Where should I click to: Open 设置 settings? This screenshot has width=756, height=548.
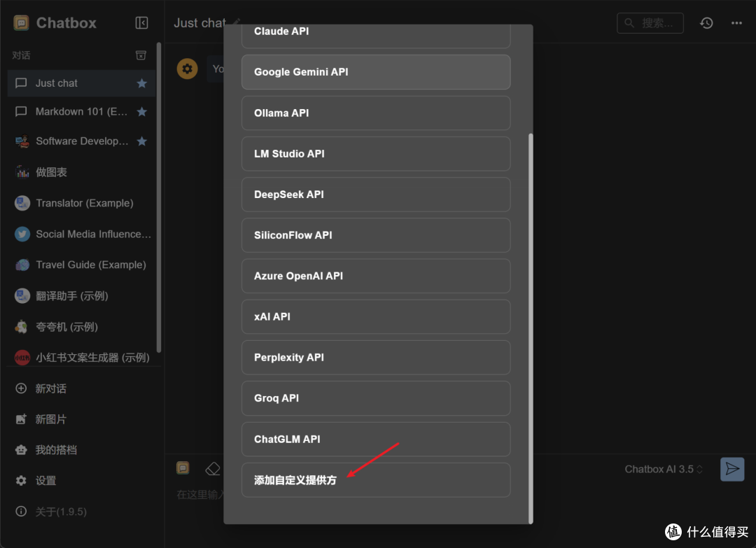pos(81,481)
